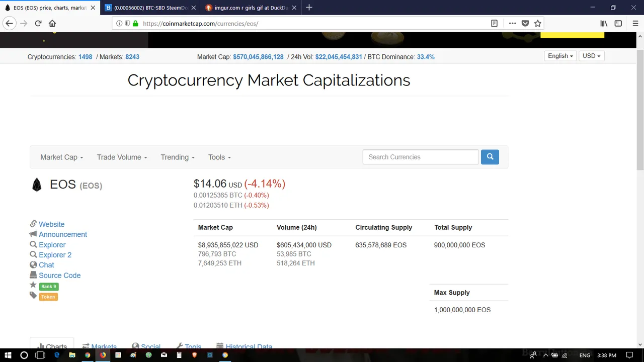
Task: Open the Paint app from taskbar
Action: click(133, 355)
